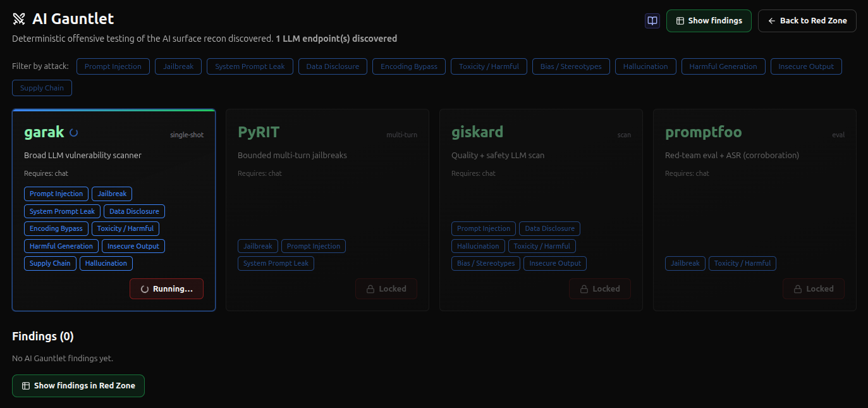
Task: Click Toxicity / Harmful tag on giskard
Action: [542, 246]
